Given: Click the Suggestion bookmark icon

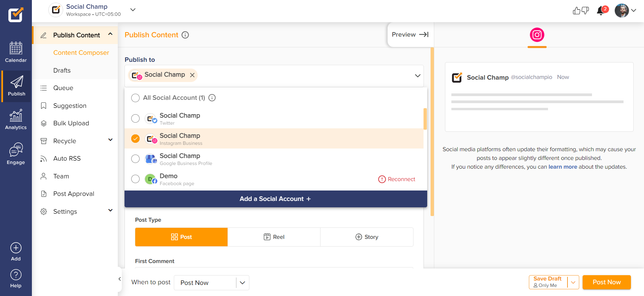Looking at the screenshot, I should coord(44,106).
